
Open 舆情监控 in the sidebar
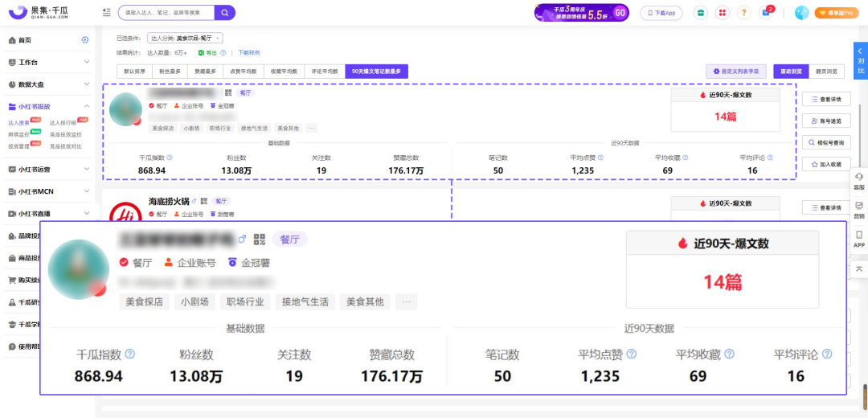tap(18, 134)
